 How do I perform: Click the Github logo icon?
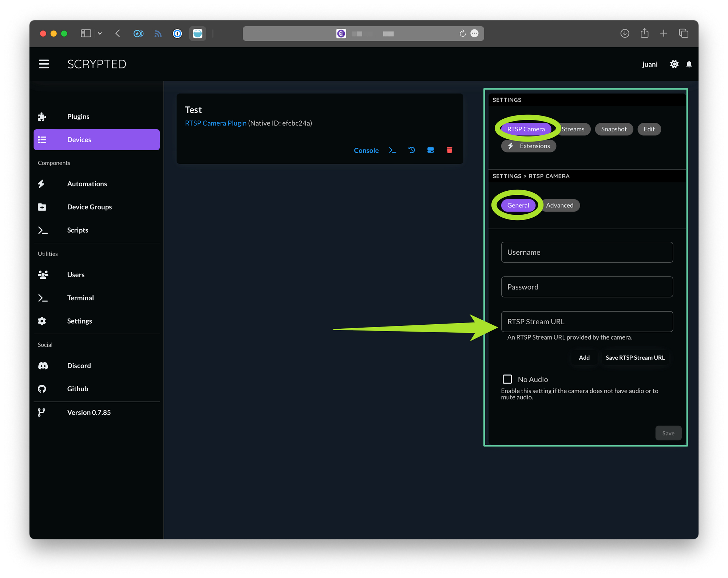pyautogui.click(x=42, y=389)
